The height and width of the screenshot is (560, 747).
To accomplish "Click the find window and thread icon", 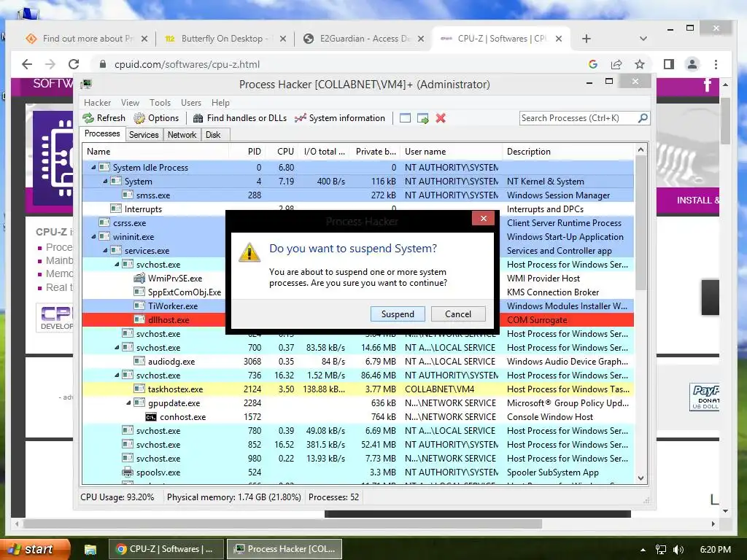I will [x=422, y=118].
